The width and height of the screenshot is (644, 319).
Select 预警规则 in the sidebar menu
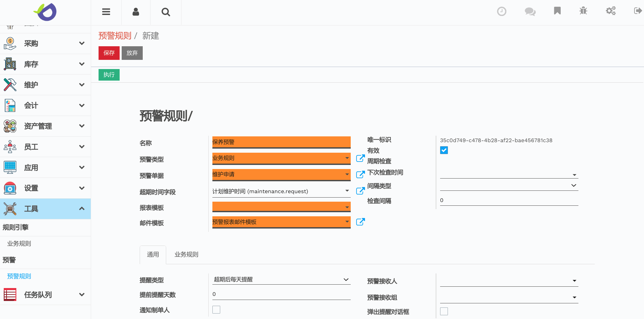coord(19,276)
